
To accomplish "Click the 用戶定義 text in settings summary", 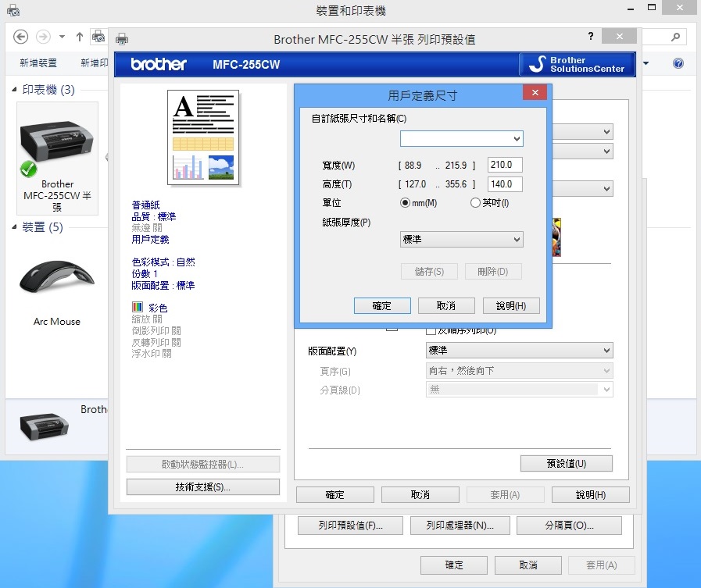I will 150,240.
